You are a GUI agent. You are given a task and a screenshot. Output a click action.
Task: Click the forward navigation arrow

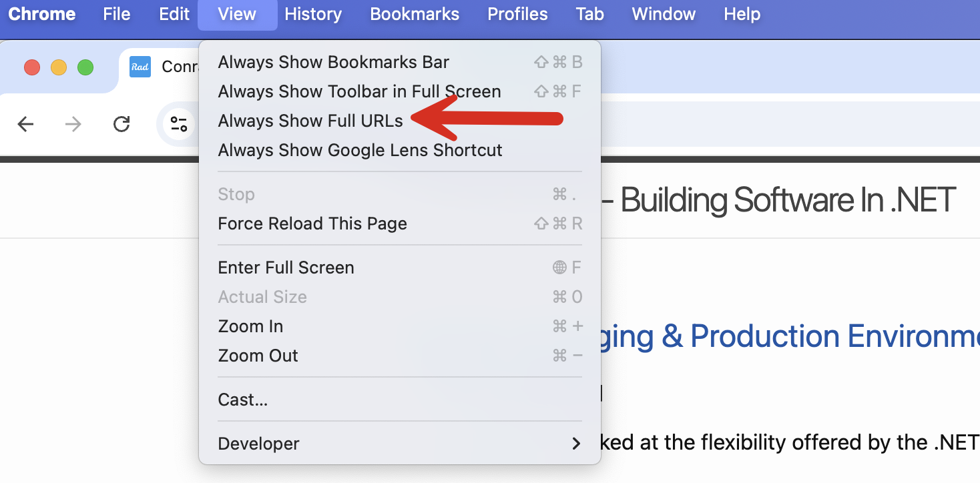73,124
